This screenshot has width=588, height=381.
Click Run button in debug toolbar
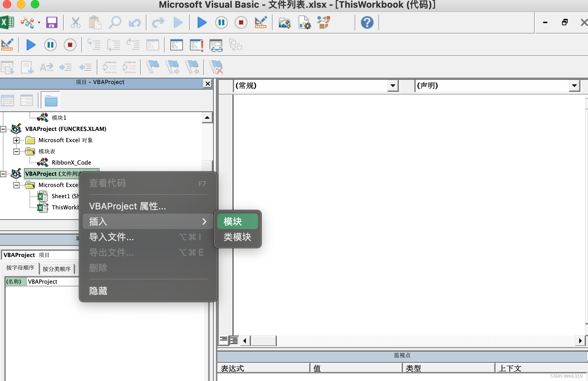(x=31, y=45)
